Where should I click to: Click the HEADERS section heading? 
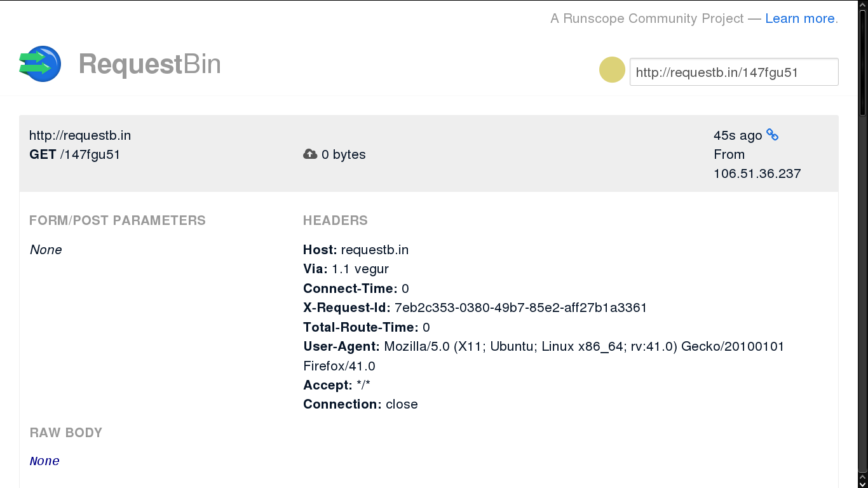pos(336,220)
